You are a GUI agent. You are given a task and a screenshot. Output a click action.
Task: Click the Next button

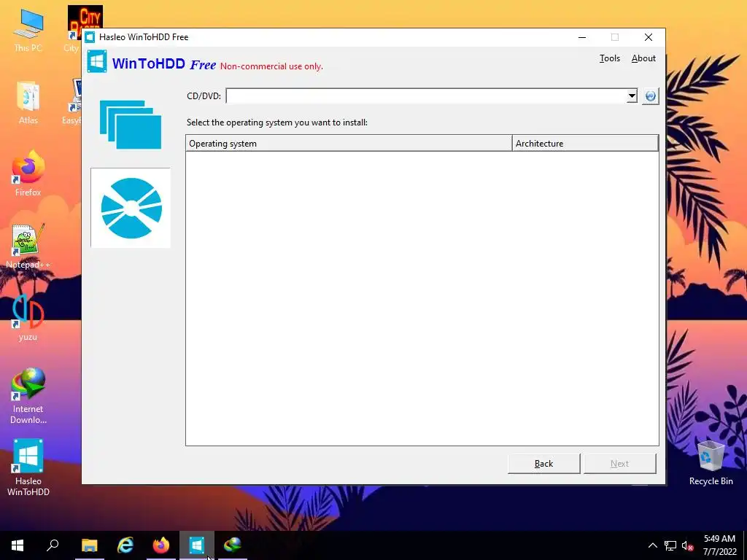(x=619, y=463)
